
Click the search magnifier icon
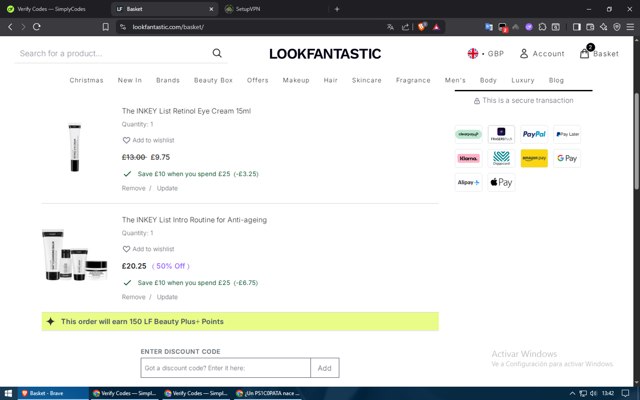point(217,53)
